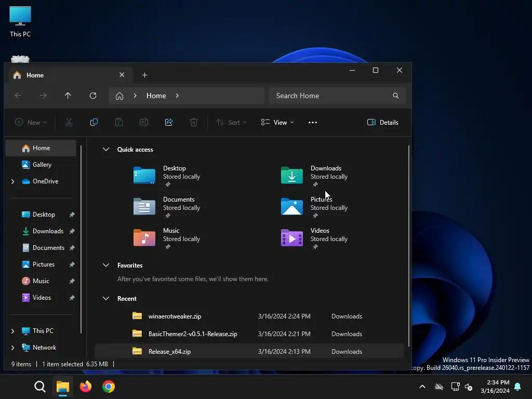The height and width of the screenshot is (399, 532).
Task: Click the muted volume tray icon
Action: pos(469,387)
